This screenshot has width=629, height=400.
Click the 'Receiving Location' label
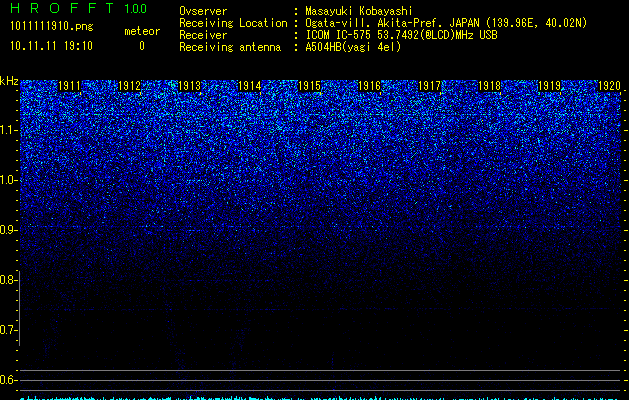233,23
